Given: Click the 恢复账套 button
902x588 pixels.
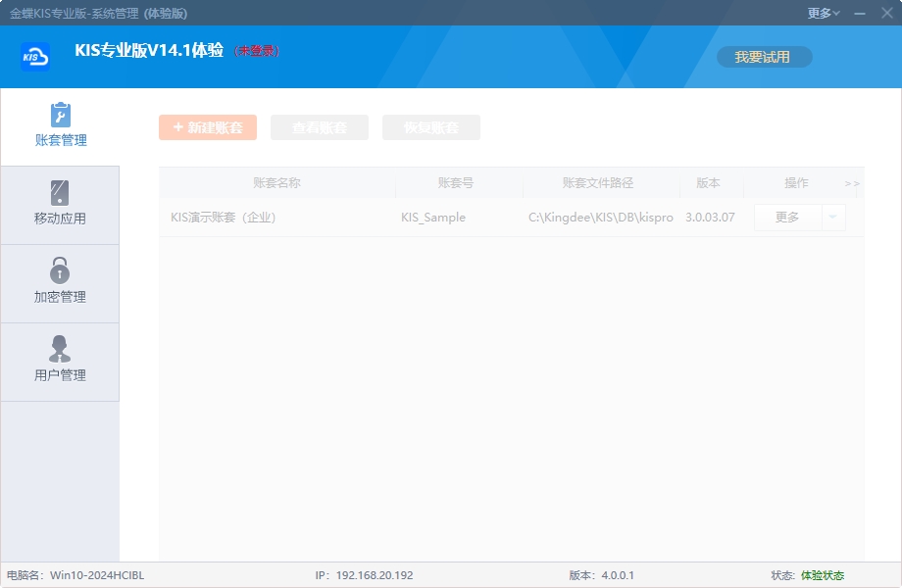Looking at the screenshot, I should (x=430, y=127).
